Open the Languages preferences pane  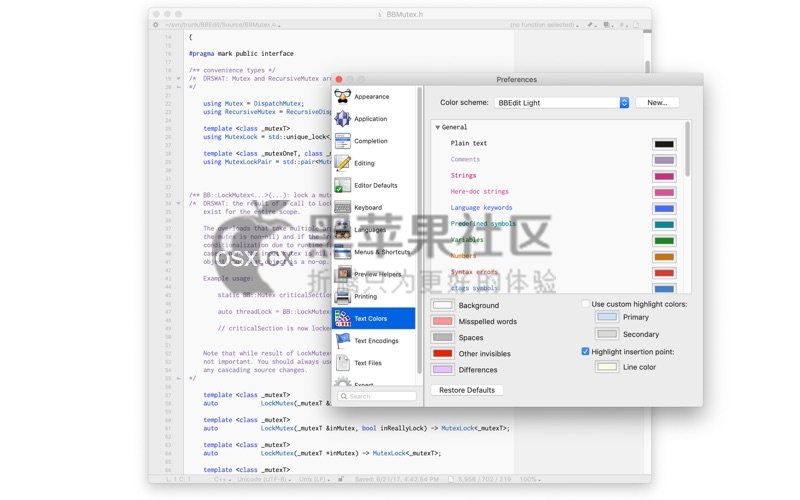(373, 230)
